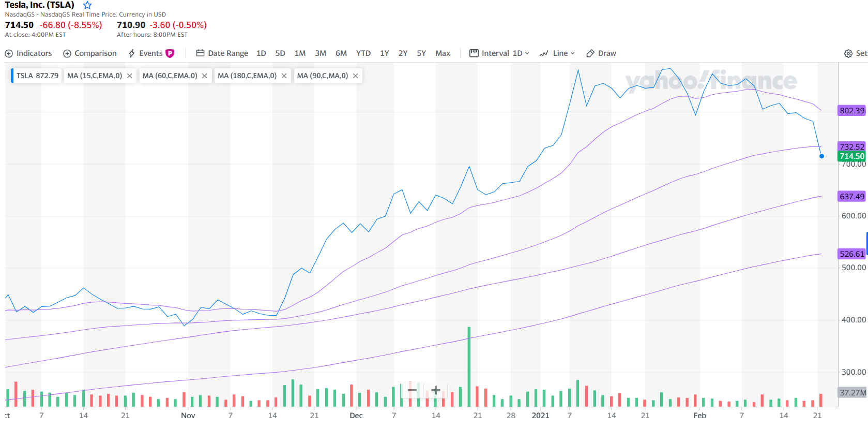Click the 802.39 purple axis tag
Image resolution: width=868 pixels, height=428 pixels.
[852, 110]
